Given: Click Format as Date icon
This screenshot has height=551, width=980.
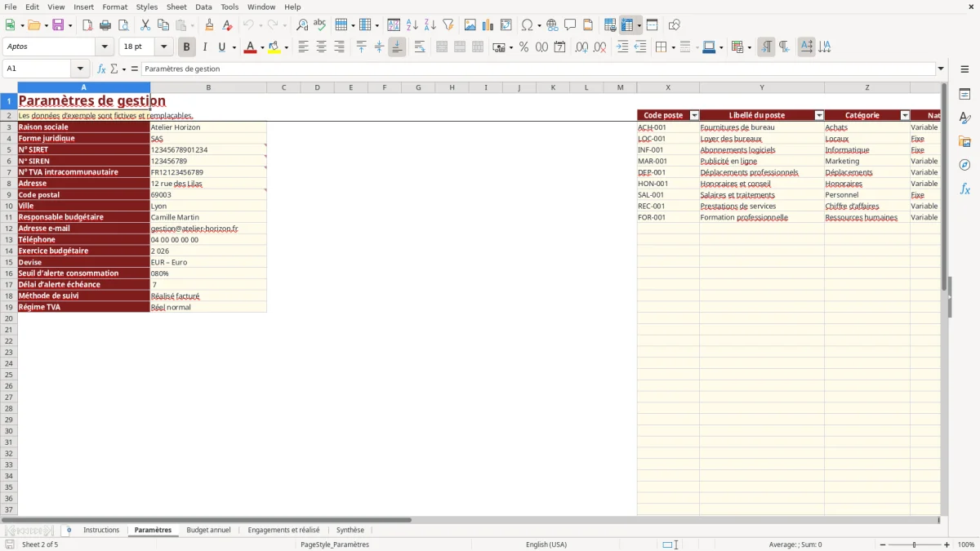Looking at the screenshot, I should pyautogui.click(x=559, y=47).
